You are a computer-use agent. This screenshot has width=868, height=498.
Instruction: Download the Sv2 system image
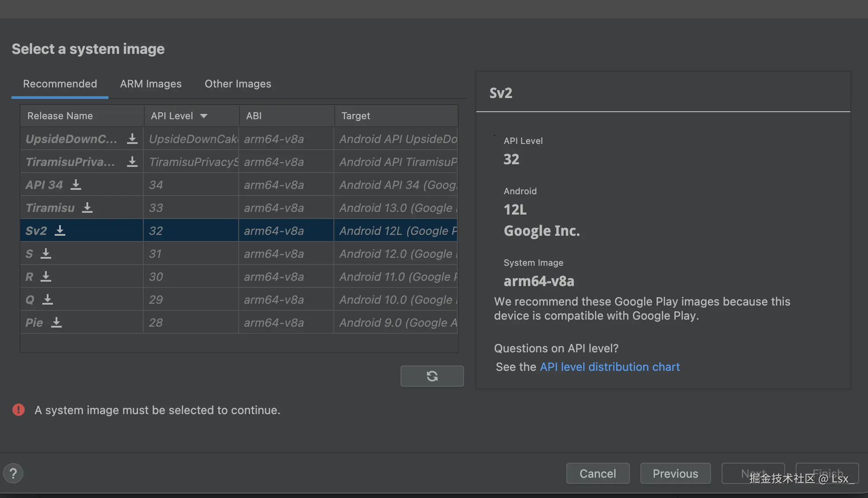[60, 231]
